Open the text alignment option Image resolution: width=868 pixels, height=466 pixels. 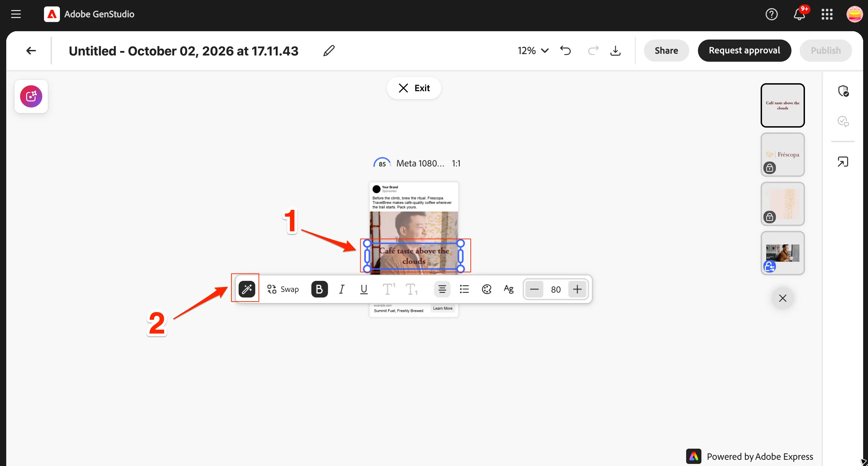point(442,289)
